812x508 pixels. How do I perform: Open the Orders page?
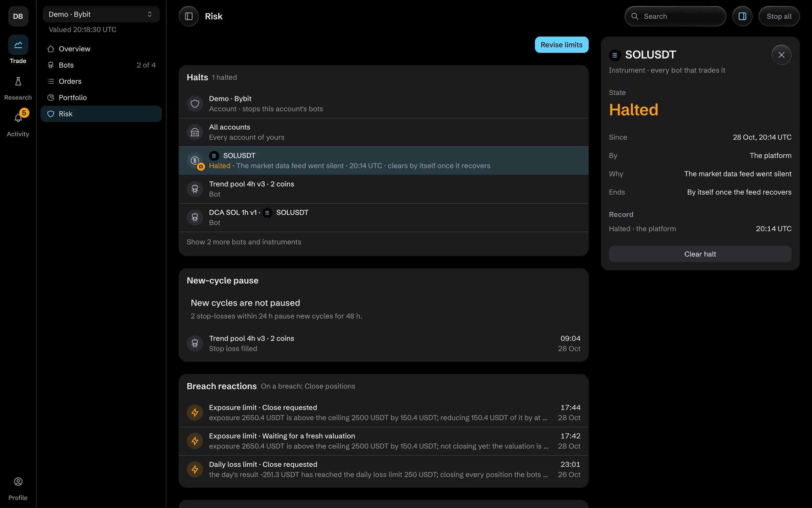coord(101,81)
